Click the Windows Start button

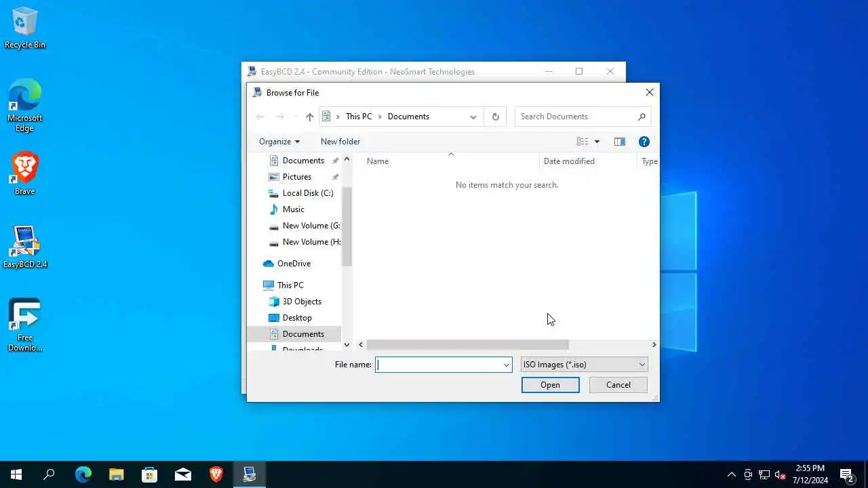(16, 474)
